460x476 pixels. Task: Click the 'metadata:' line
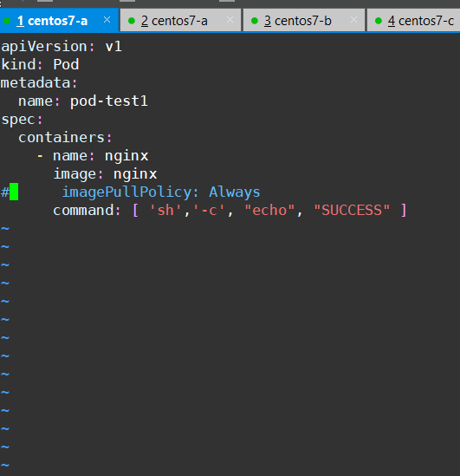tap(39, 83)
